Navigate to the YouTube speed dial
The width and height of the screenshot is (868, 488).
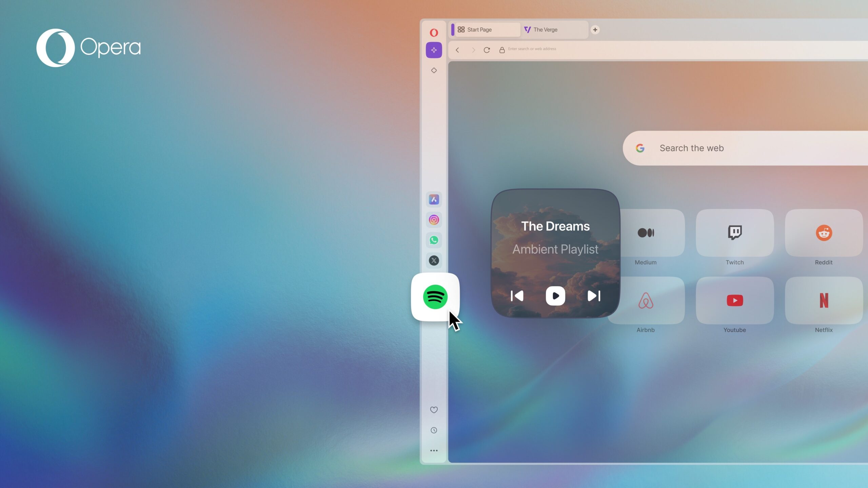click(734, 300)
